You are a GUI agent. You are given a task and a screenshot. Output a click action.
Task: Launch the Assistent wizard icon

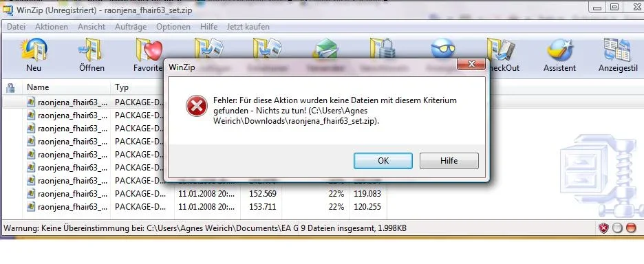coord(560,50)
